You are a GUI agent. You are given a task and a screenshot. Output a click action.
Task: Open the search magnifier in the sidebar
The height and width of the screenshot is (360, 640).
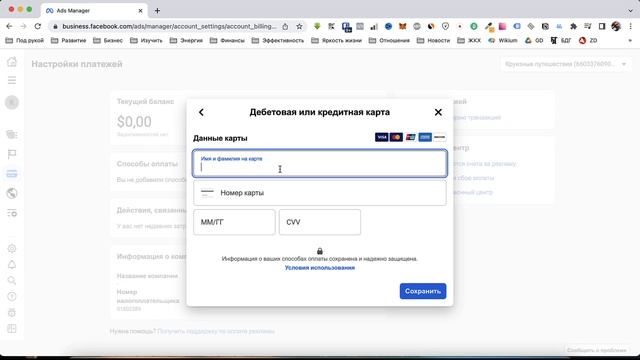[12, 280]
